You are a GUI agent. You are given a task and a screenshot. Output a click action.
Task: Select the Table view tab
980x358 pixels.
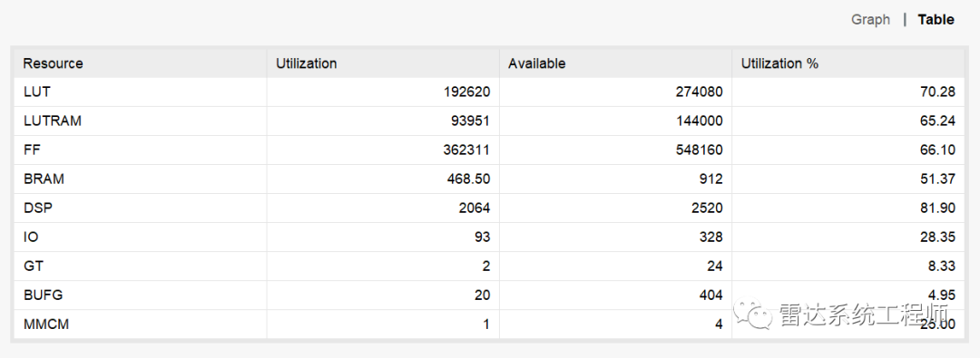point(936,19)
